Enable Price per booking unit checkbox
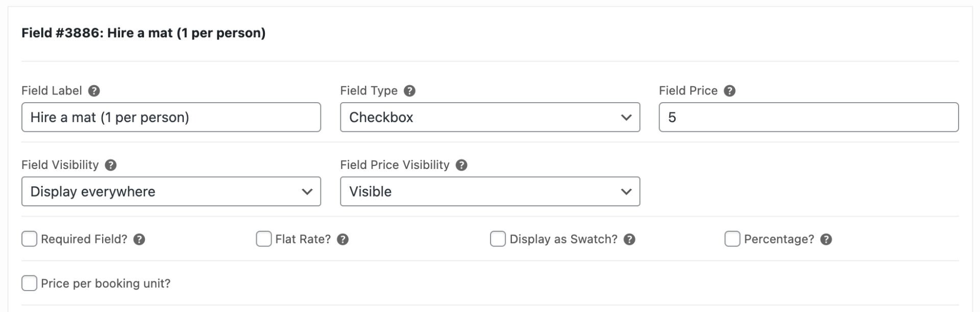The image size is (980, 312). point(30,283)
